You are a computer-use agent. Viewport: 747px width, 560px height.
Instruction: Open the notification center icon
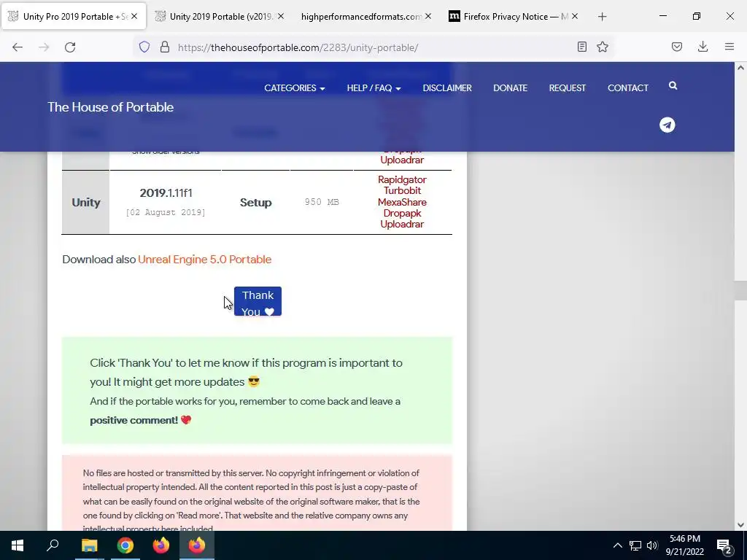pos(724,545)
